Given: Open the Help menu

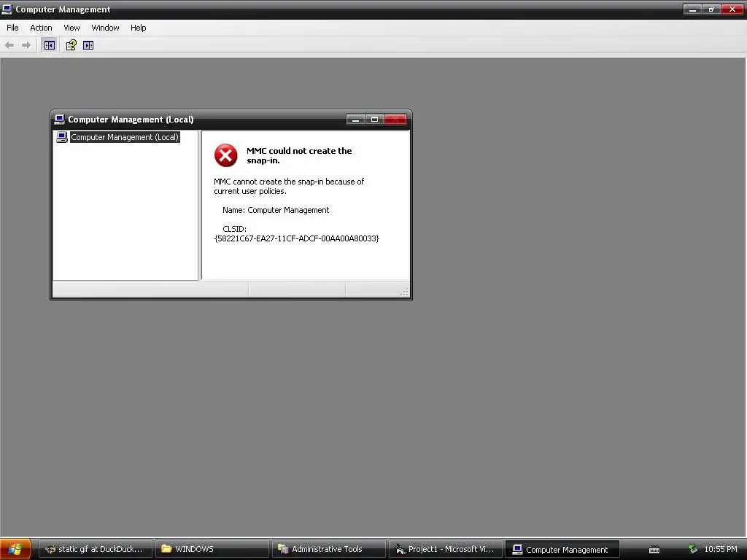Looking at the screenshot, I should [x=138, y=28].
